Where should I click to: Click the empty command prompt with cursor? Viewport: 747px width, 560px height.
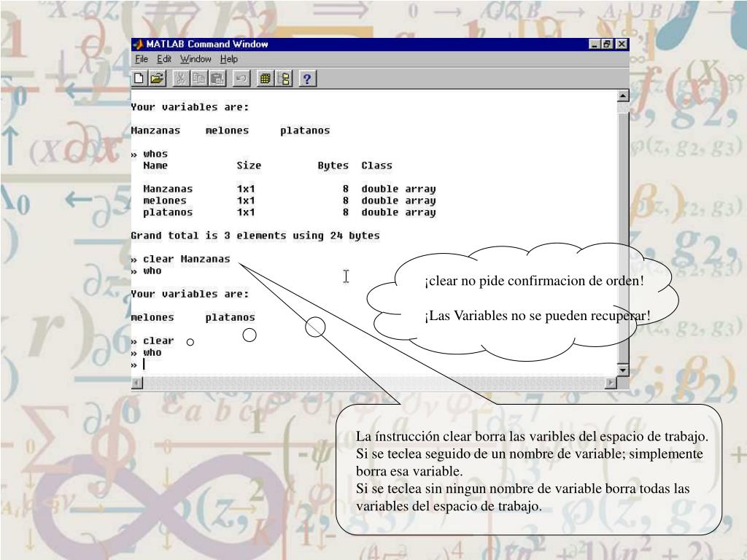point(138,365)
